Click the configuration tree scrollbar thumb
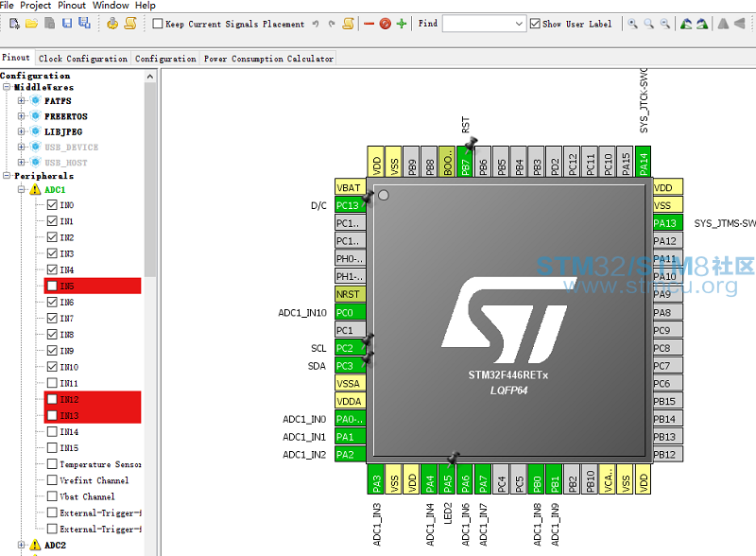 click(x=150, y=180)
